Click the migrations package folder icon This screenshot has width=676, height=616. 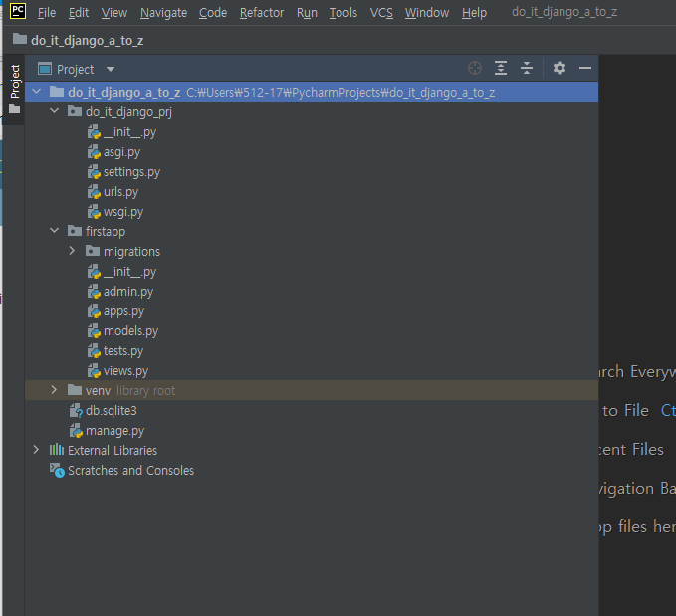[x=93, y=251]
